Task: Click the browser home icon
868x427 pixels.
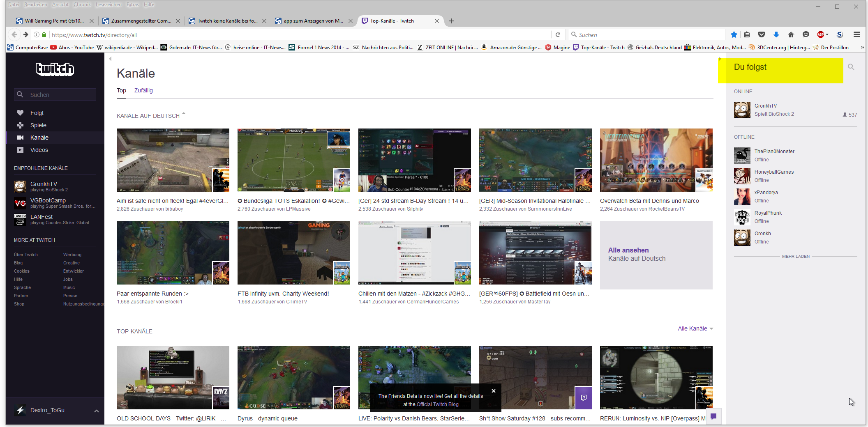Action: click(x=791, y=34)
